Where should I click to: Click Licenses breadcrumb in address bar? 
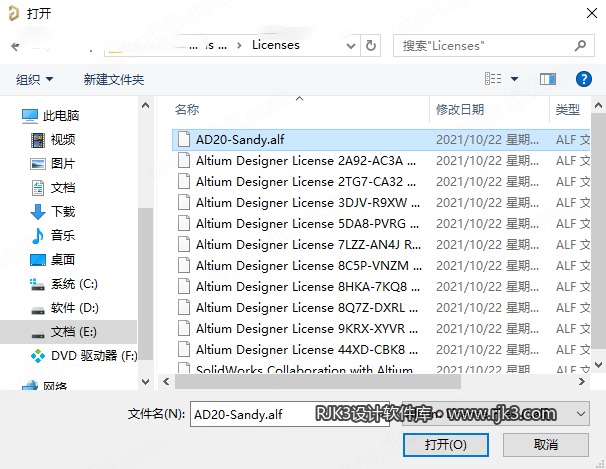point(276,45)
